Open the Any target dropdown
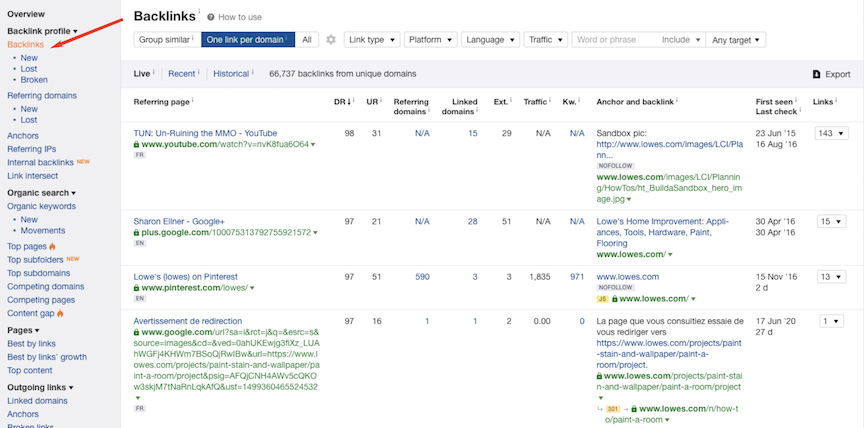This screenshot has width=864, height=428. click(735, 40)
